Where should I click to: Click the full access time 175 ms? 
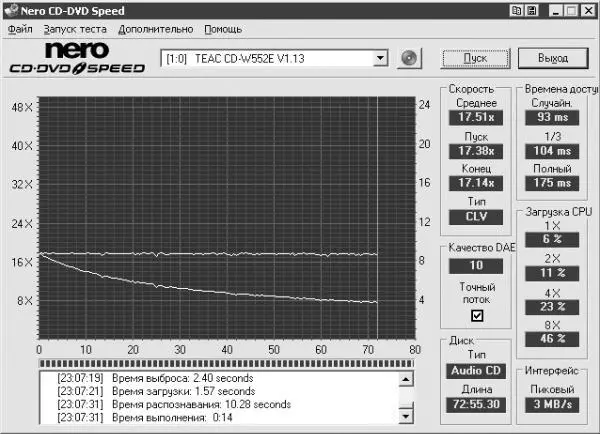(x=552, y=183)
